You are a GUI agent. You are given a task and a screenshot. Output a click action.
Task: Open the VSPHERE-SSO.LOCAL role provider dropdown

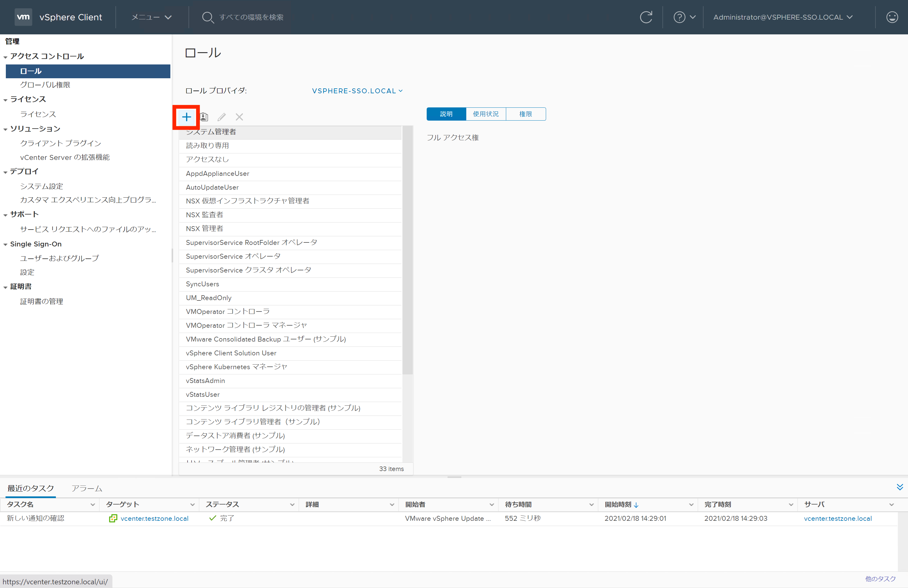(358, 91)
